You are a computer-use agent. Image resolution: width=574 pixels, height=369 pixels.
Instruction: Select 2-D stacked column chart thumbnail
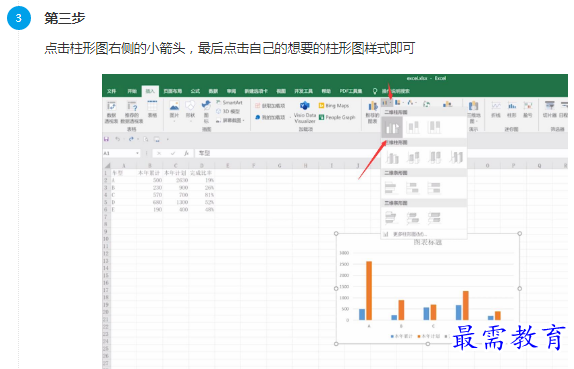[413, 127]
